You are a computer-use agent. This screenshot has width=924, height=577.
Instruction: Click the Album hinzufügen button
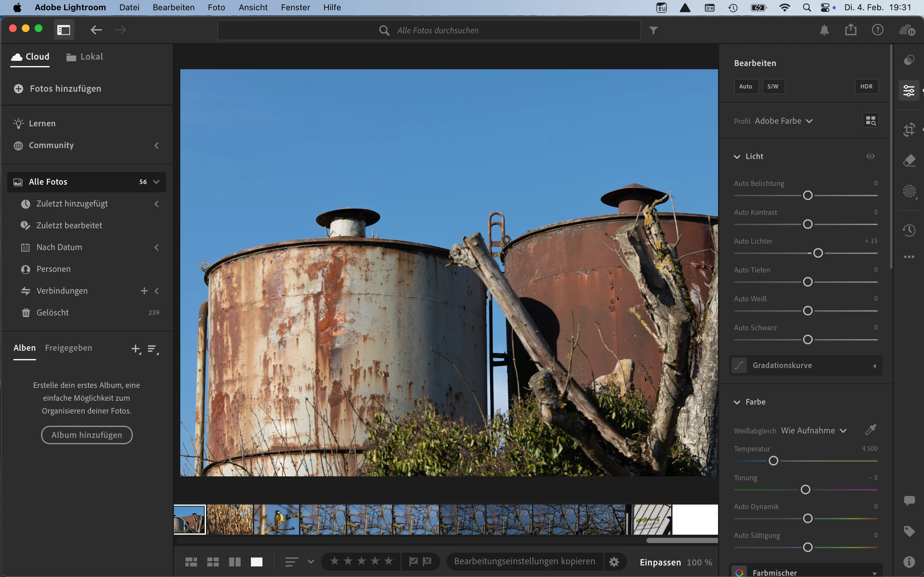coord(87,435)
